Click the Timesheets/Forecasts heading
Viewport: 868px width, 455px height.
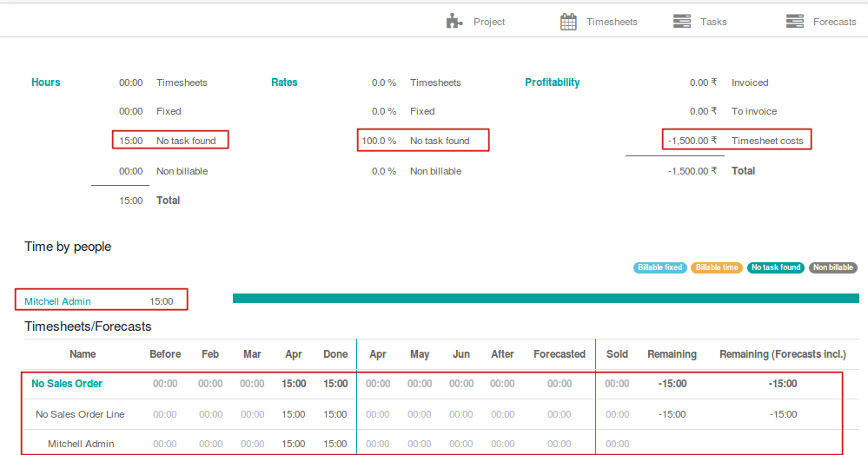(88, 326)
